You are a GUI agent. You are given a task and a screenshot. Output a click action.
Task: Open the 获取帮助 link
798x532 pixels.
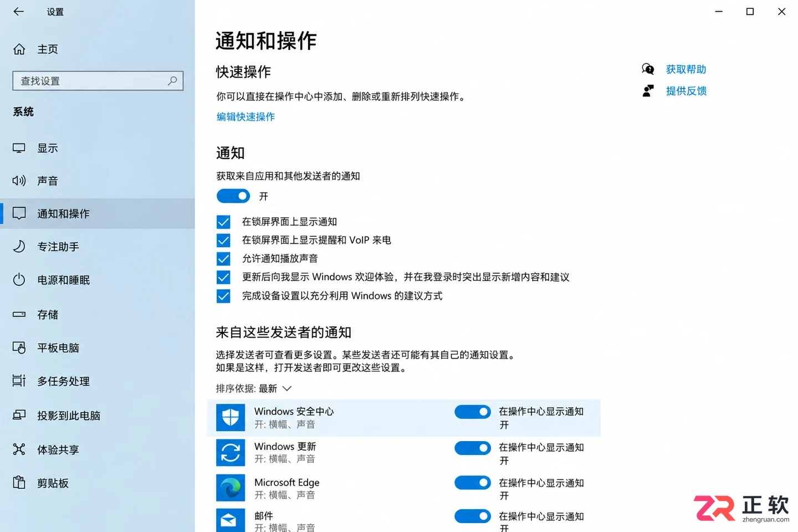686,69
